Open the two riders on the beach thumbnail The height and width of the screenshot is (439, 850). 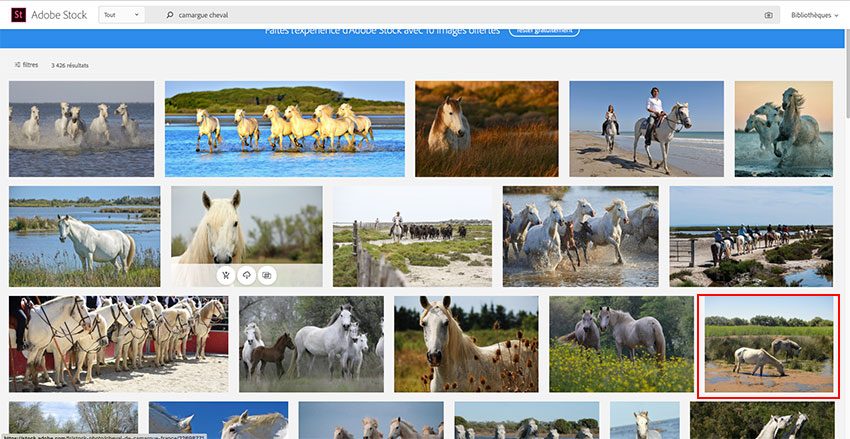(x=646, y=129)
